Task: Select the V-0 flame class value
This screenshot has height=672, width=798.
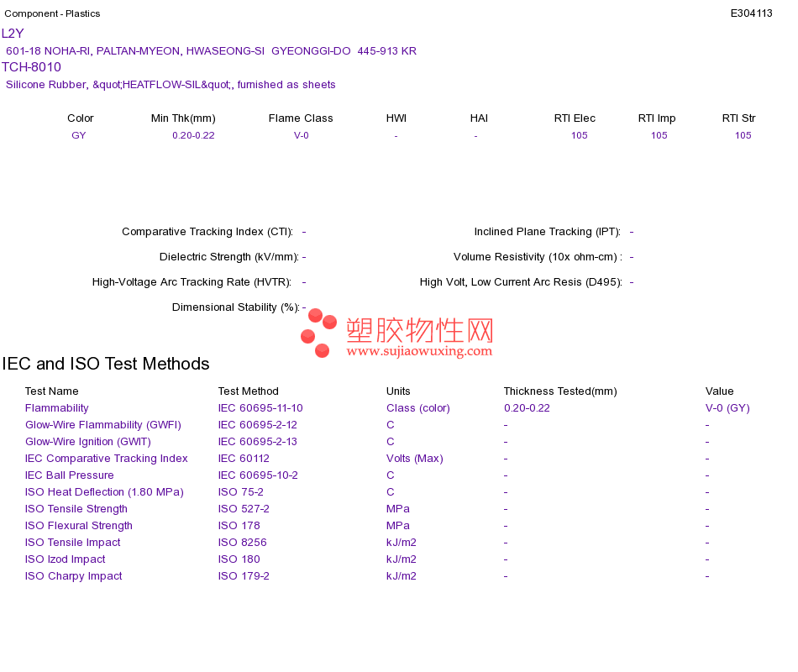Action: (x=302, y=135)
